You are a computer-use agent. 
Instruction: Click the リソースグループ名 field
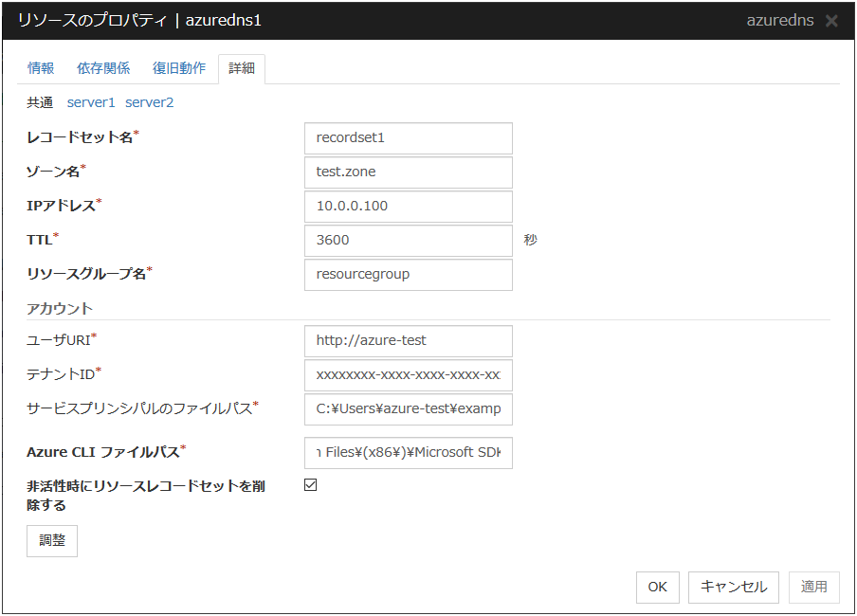click(x=408, y=275)
